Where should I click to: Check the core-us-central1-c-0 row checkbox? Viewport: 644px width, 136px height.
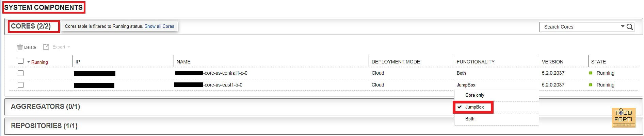(20, 73)
